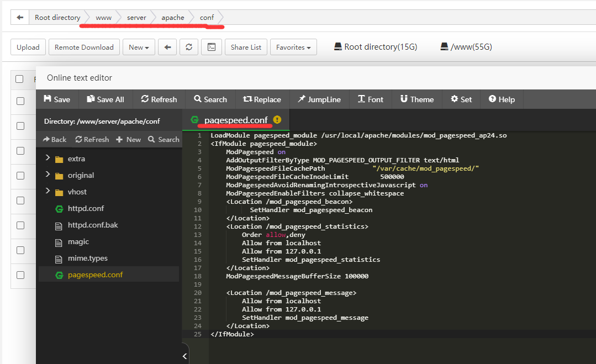Collapse the sidebar with the chevron handle
Screen dimensions: 596x364
(185, 356)
